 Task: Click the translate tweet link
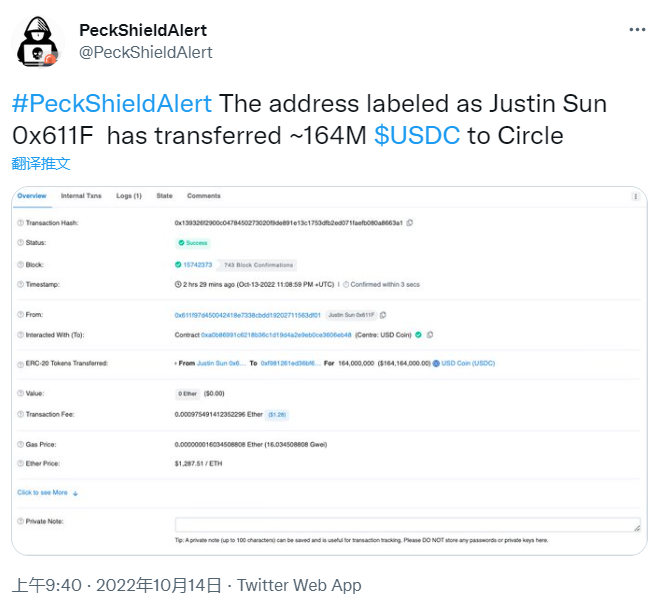[41, 163]
